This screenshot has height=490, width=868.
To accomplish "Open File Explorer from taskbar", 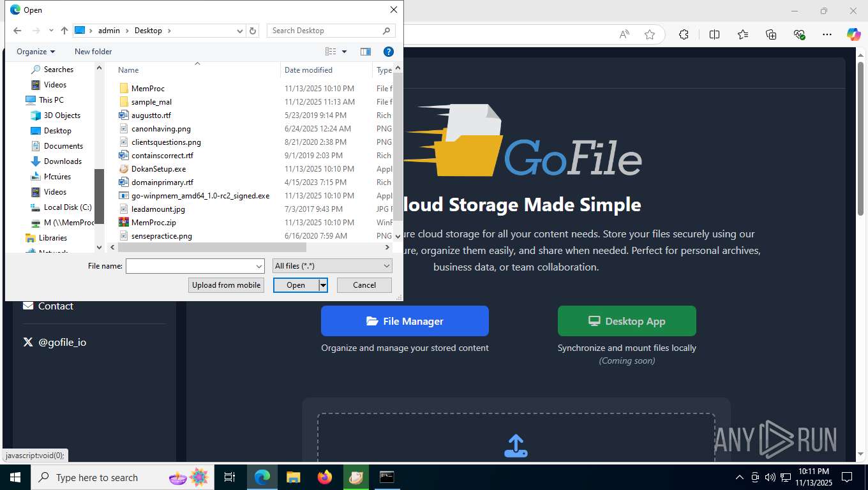I will coord(293,477).
